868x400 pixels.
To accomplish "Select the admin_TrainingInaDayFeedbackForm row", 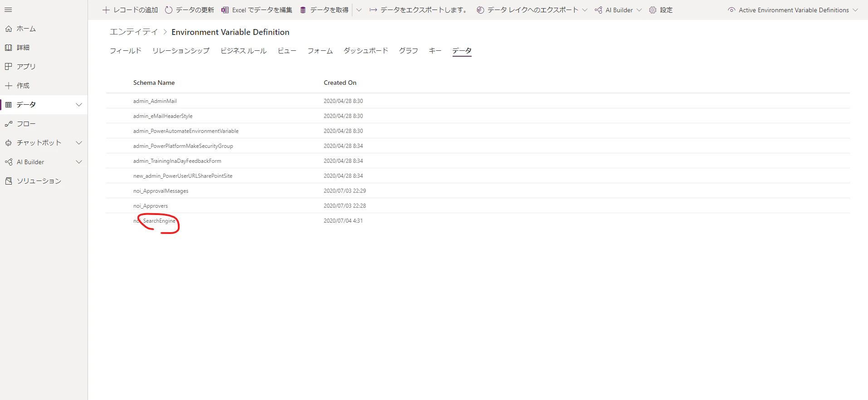I will click(x=478, y=161).
